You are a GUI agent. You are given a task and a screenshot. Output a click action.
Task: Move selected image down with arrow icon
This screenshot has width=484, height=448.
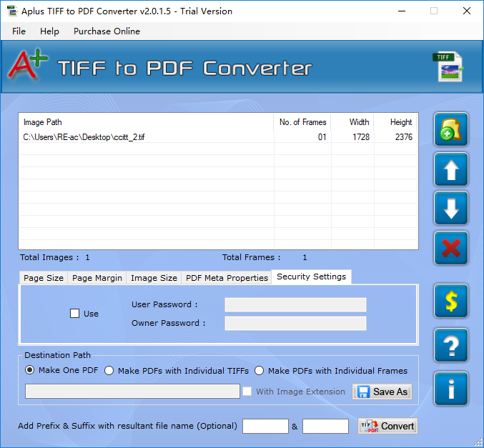451,208
